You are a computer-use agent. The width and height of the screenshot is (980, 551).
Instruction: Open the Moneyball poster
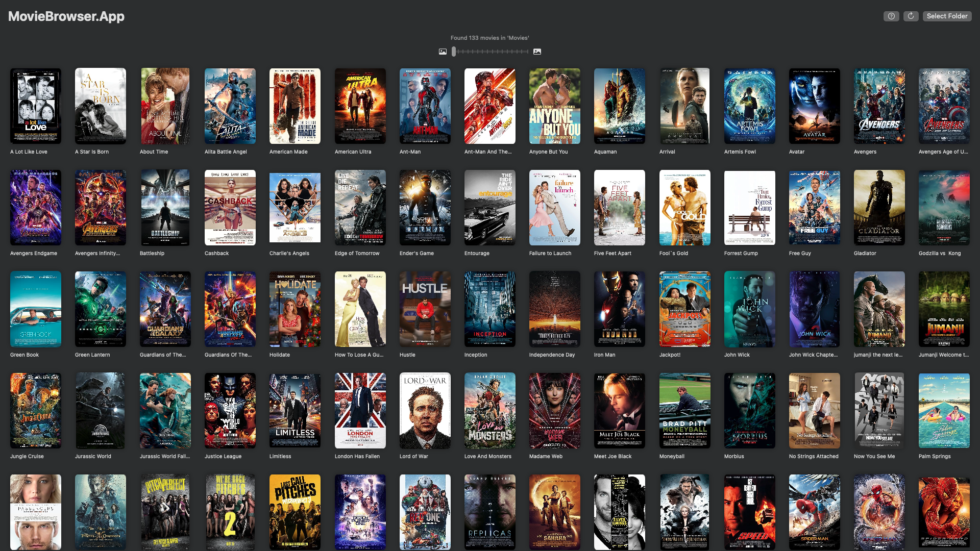tap(685, 411)
